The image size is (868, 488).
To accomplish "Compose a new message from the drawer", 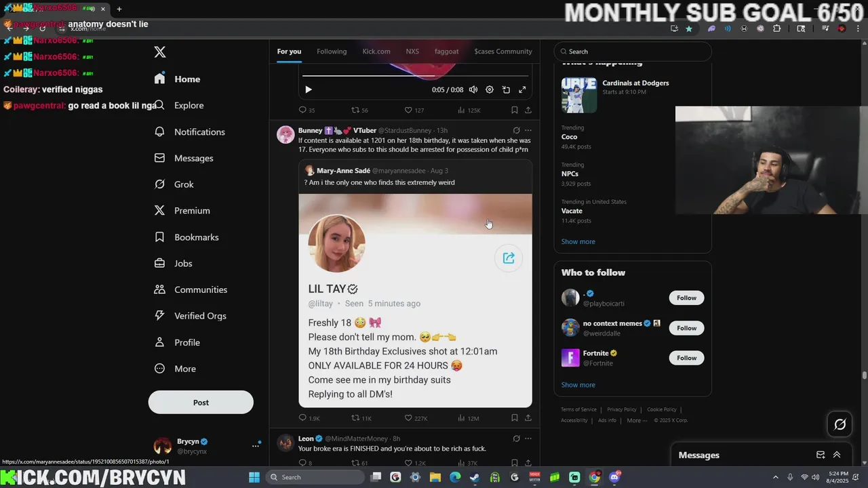I will [x=821, y=455].
